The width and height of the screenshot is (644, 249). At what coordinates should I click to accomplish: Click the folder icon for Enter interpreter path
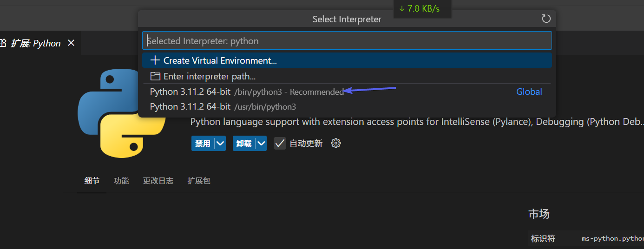click(x=155, y=76)
